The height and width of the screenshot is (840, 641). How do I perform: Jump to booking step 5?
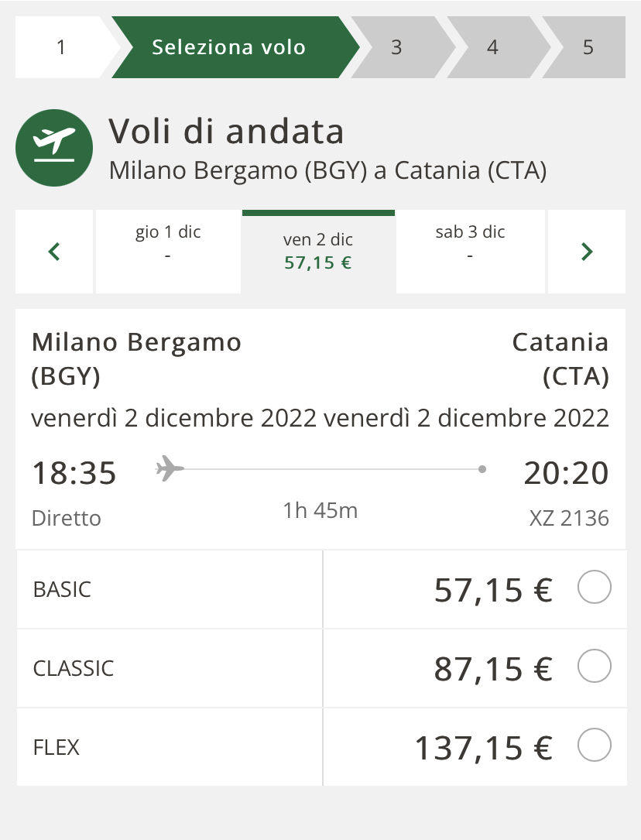(x=588, y=47)
